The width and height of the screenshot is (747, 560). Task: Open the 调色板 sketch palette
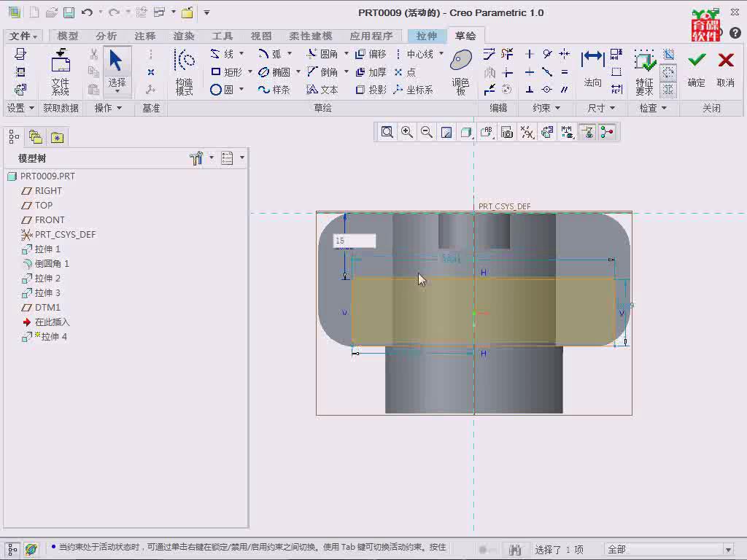pyautogui.click(x=461, y=72)
